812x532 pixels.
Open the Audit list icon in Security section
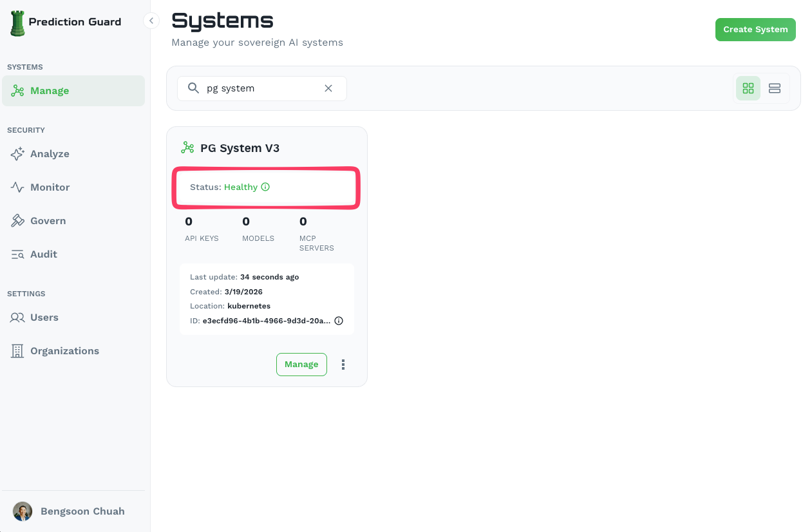pyautogui.click(x=17, y=254)
